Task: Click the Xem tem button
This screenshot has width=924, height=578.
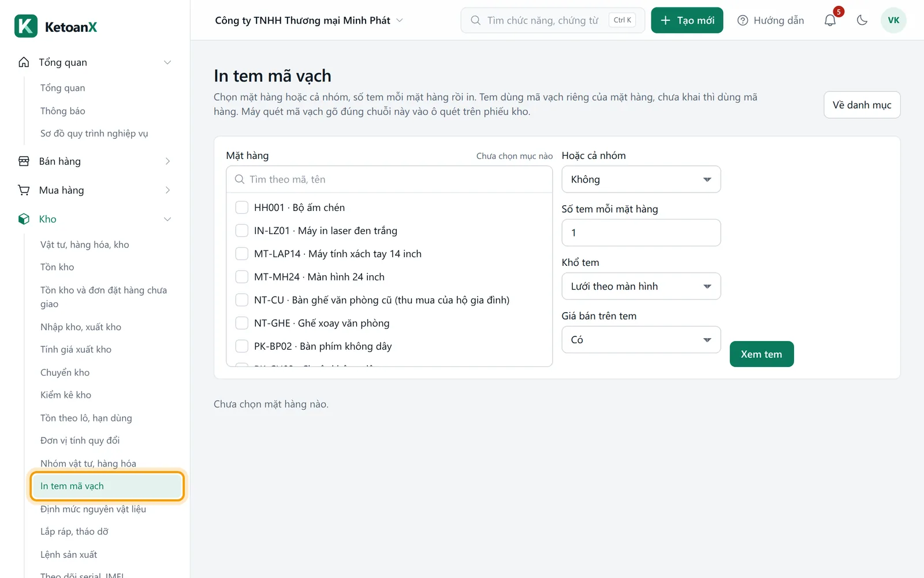Action: (762, 354)
